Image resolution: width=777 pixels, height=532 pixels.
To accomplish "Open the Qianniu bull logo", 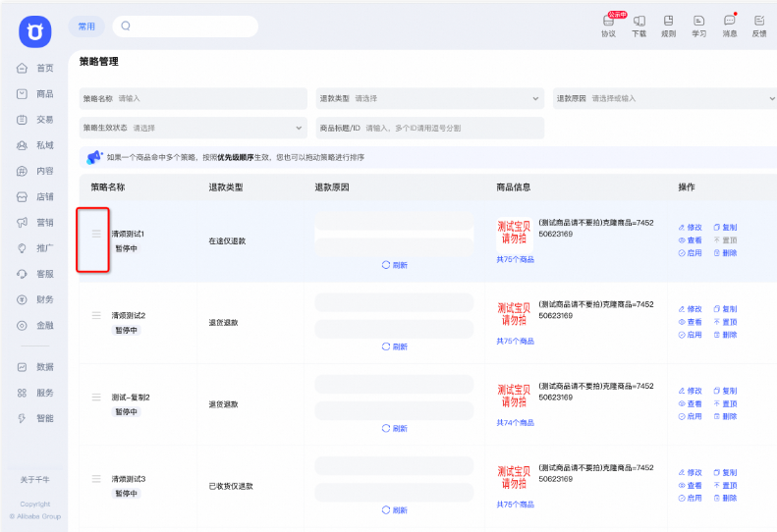I will 34,31.
